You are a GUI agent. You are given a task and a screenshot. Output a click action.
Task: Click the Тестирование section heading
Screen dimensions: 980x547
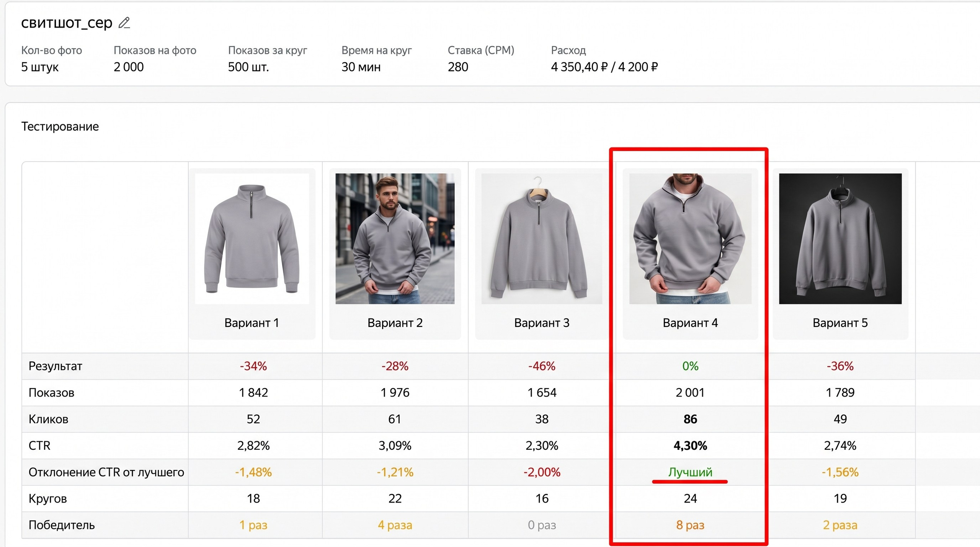click(x=60, y=126)
